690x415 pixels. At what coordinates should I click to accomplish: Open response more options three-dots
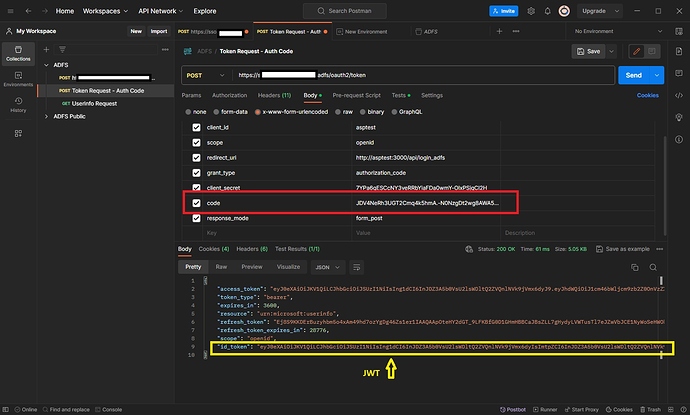pos(660,249)
